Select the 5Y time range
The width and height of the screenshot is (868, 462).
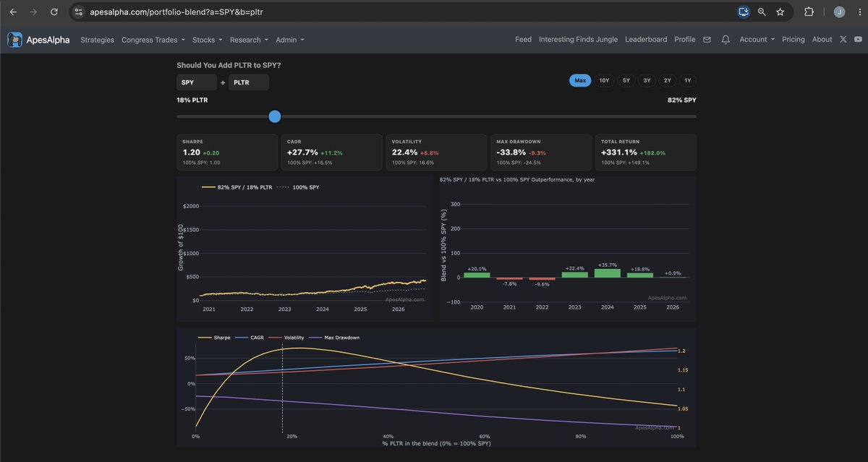(626, 80)
